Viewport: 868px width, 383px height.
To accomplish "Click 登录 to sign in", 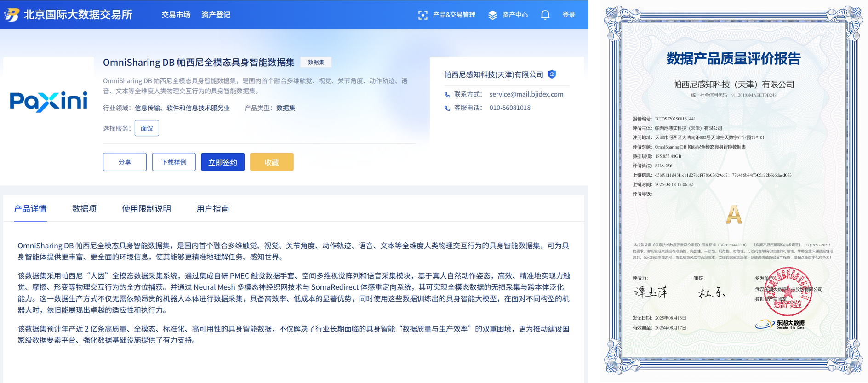I will point(569,15).
